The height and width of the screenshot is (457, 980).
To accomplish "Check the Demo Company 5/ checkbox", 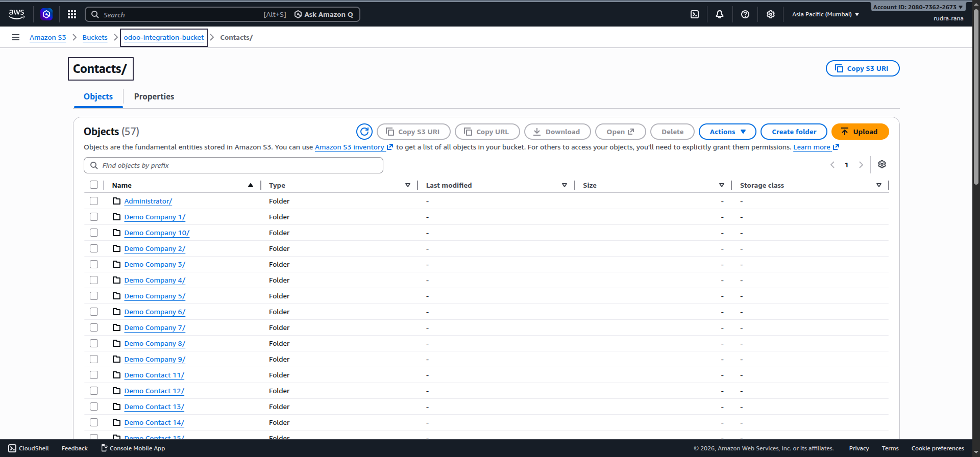I will 94,296.
